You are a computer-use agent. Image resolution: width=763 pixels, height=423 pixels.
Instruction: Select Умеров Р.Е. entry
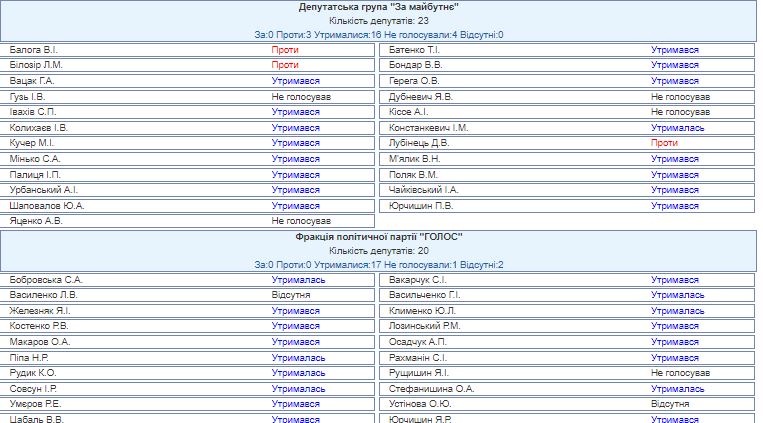click(35, 404)
